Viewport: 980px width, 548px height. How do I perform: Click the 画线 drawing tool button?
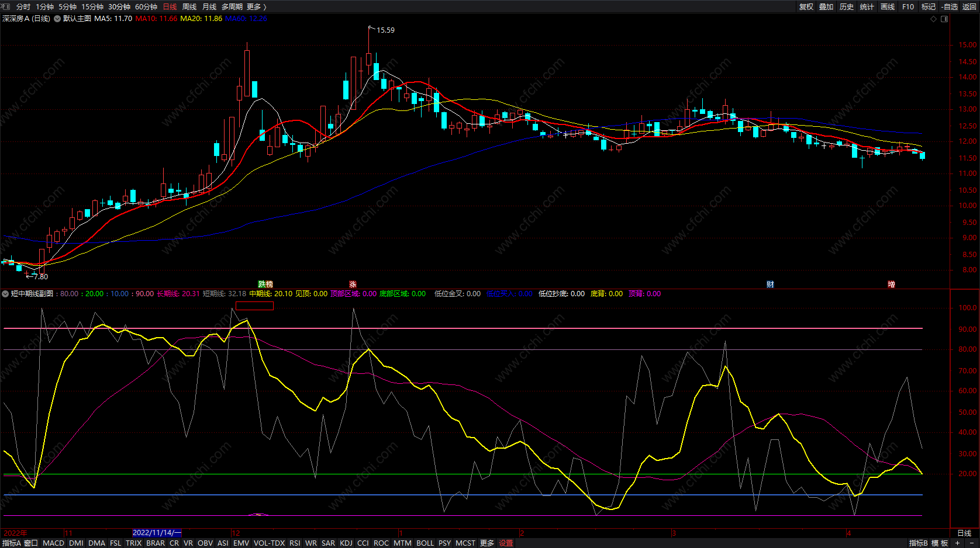coord(888,6)
